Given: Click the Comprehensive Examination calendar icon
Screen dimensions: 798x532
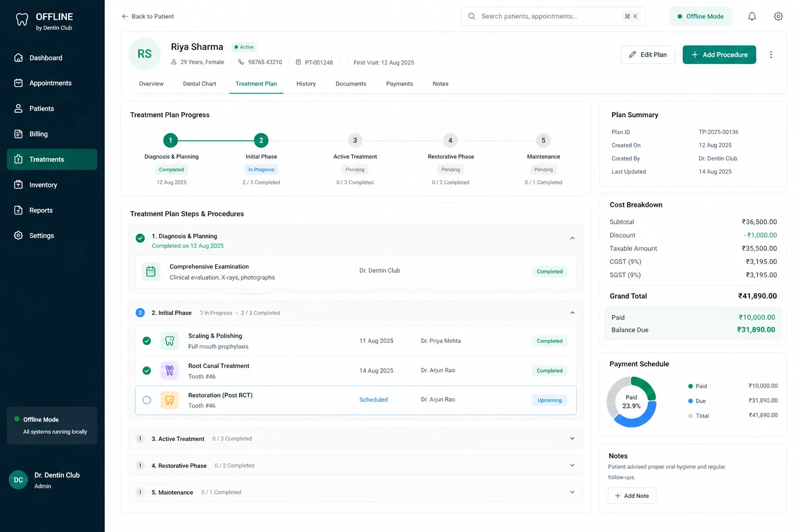Looking at the screenshot, I should pos(151,272).
